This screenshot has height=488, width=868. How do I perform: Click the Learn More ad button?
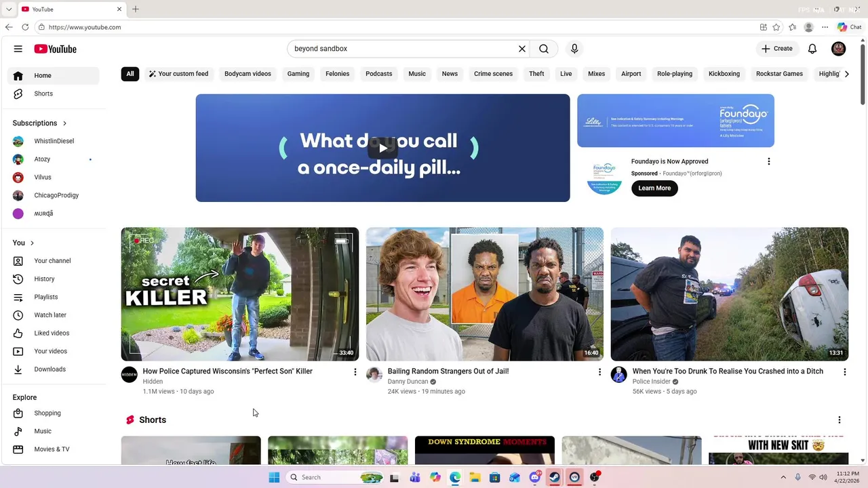pyautogui.click(x=654, y=188)
